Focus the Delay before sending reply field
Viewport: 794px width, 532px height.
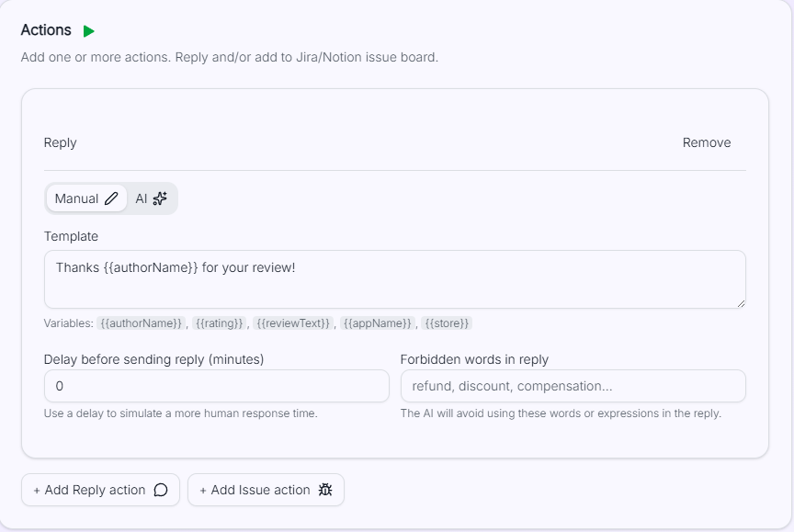216,386
